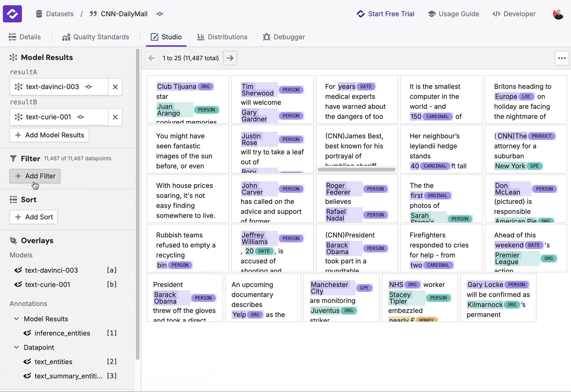The image size is (571, 392).
Task: Click the pin icon inside the text-davinci-003 field
Action: tap(88, 87)
